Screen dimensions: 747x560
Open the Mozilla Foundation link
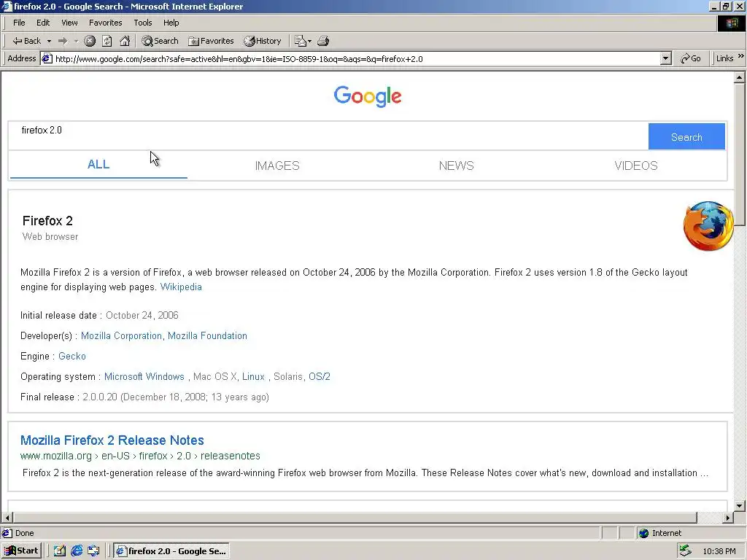[x=207, y=335]
